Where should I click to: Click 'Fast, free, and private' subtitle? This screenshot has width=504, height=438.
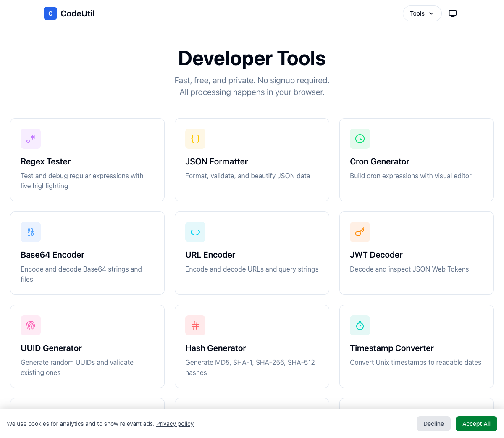coord(252,80)
